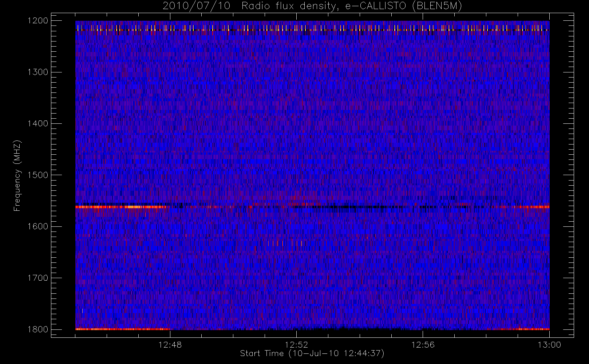Screen dimensions: 589x364
Task: Click the short yellow bursts near 1630 MHz
Action: (x=285, y=243)
